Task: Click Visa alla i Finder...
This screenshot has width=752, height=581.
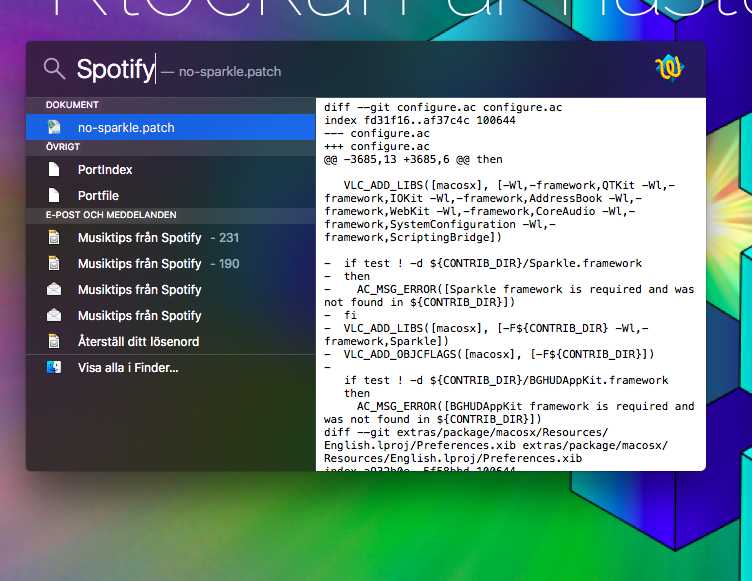Action: tap(171, 368)
